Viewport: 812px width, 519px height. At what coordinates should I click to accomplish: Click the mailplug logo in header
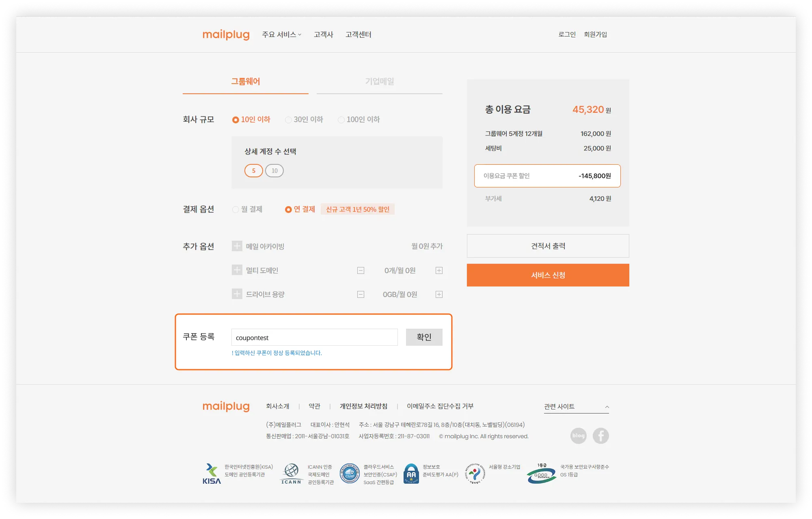[x=226, y=34]
